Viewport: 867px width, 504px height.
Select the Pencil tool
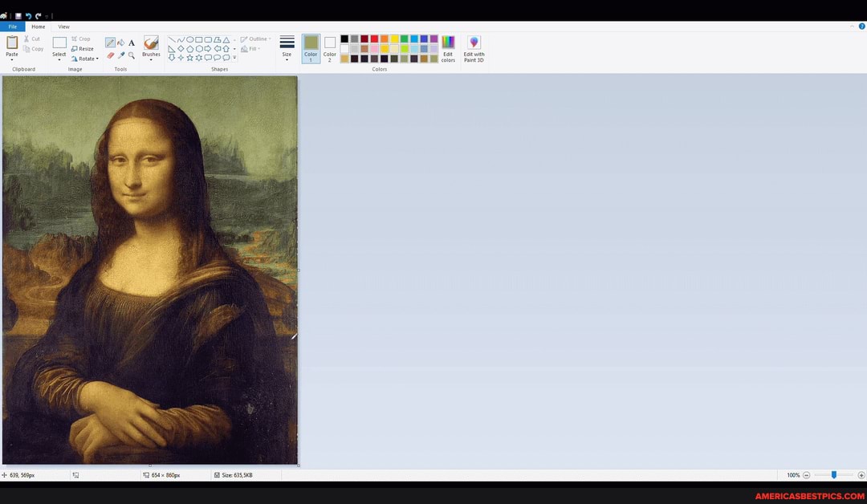coord(111,43)
